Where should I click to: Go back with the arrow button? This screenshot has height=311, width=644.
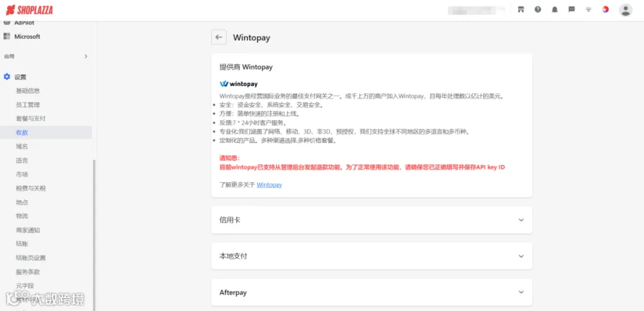coord(219,37)
